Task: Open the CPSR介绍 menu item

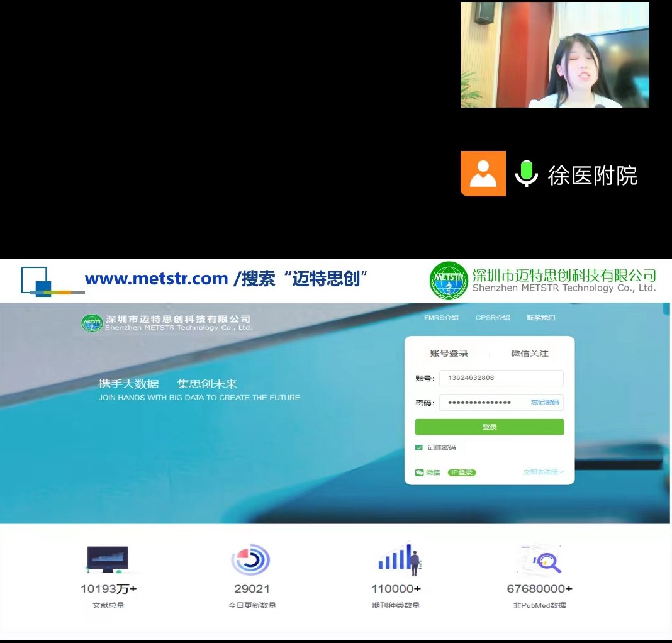Action: click(x=492, y=318)
